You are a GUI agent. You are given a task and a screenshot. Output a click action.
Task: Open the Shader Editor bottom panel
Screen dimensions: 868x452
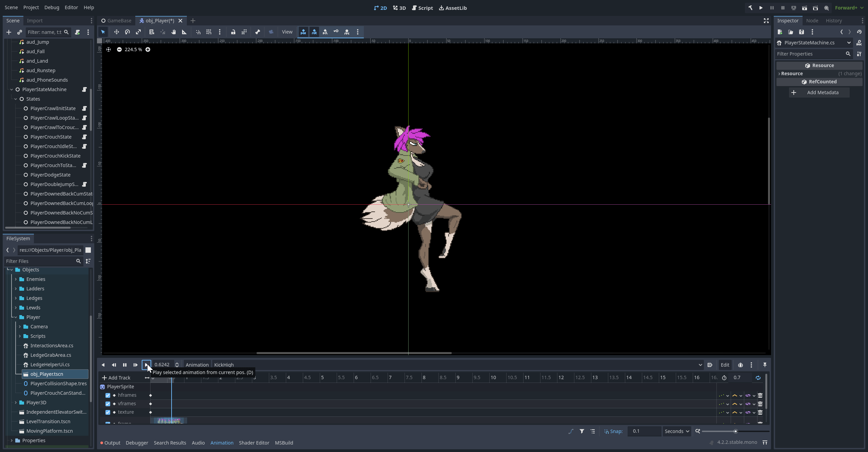click(x=254, y=443)
